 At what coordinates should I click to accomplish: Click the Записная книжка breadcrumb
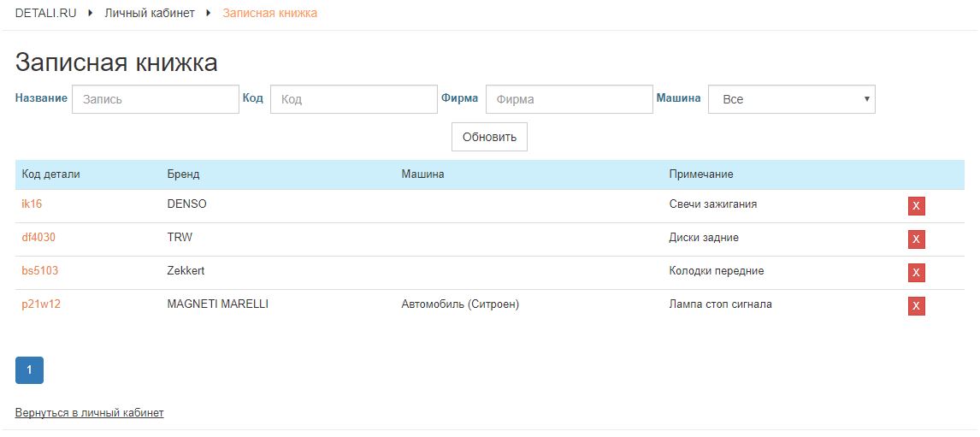(269, 14)
